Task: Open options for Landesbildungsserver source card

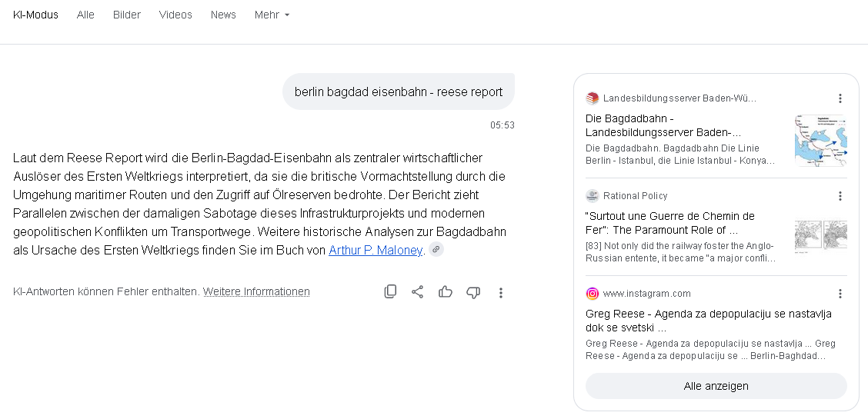Action: pyautogui.click(x=840, y=98)
